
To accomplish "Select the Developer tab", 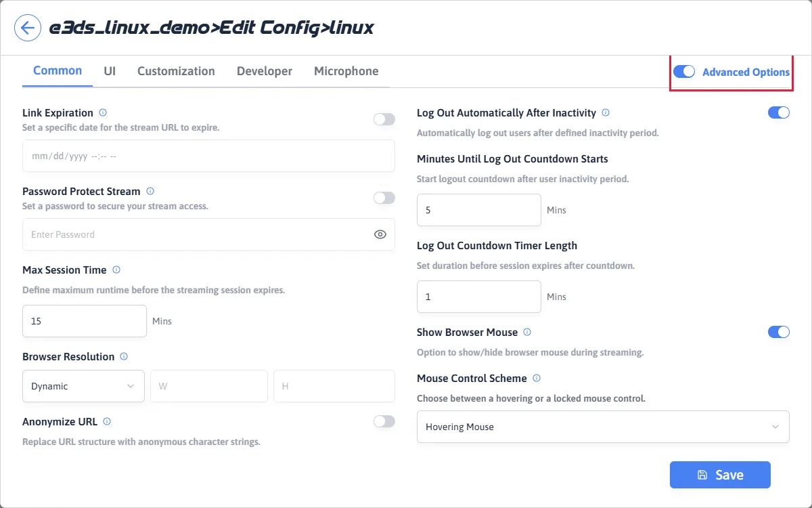I will [x=265, y=70].
